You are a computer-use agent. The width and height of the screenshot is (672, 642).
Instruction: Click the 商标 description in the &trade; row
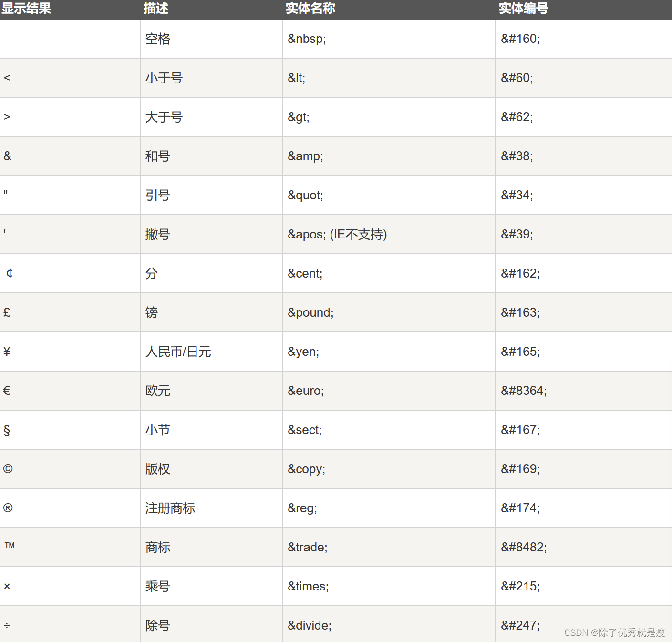[158, 547]
